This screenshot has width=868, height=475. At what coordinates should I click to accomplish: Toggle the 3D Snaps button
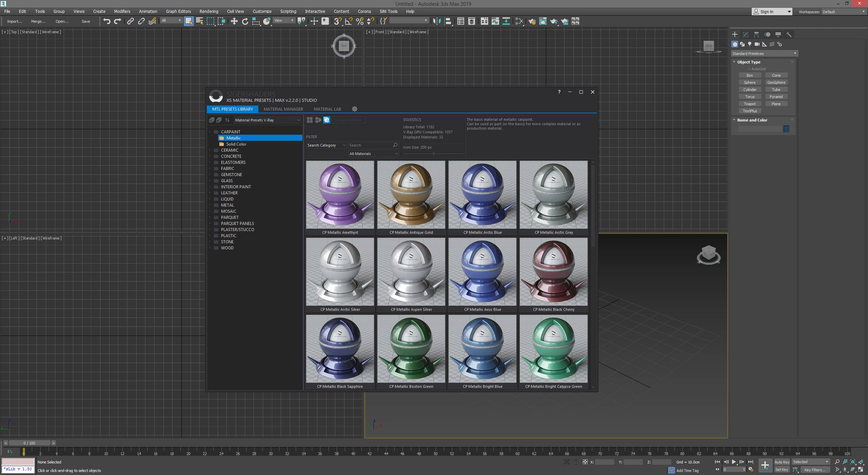pyautogui.click(x=337, y=21)
